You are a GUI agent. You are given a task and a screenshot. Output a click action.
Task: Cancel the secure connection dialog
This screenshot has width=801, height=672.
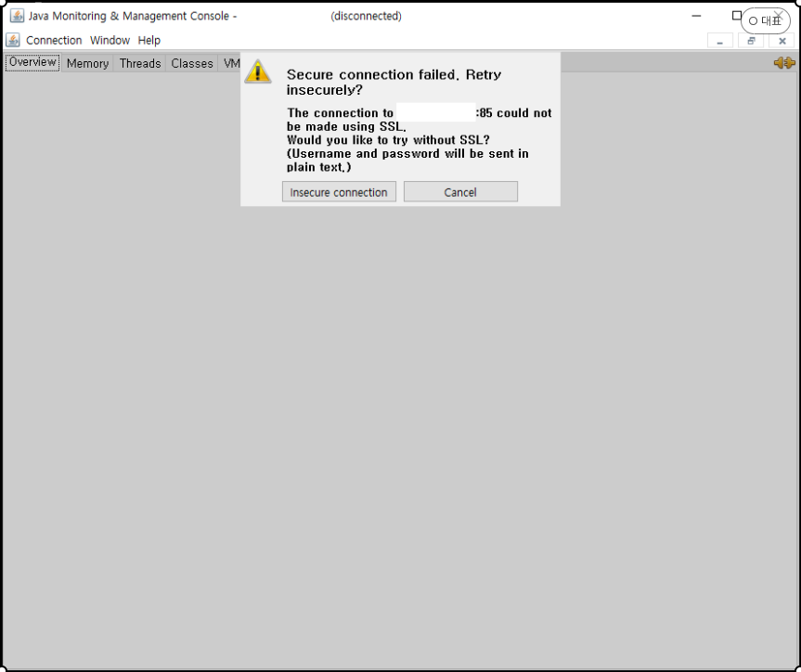[460, 191]
